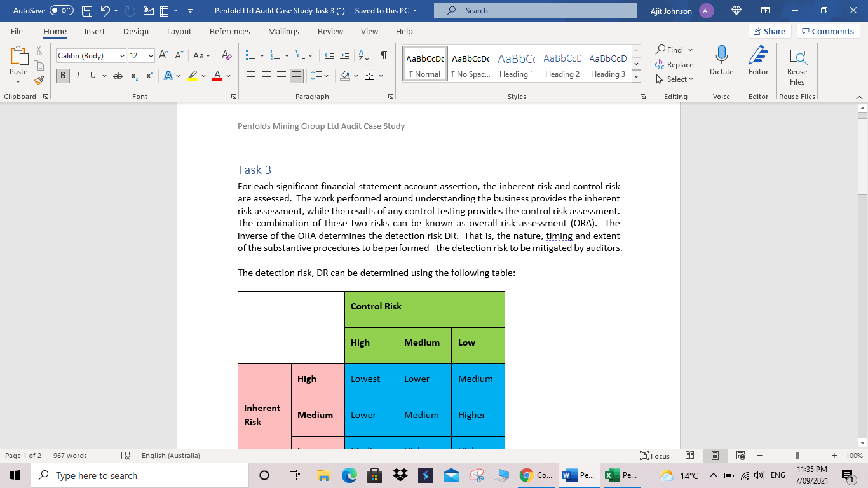Image resolution: width=868 pixels, height=488 pixels.
Task: Launch the Editor pane
Action: 758,62
